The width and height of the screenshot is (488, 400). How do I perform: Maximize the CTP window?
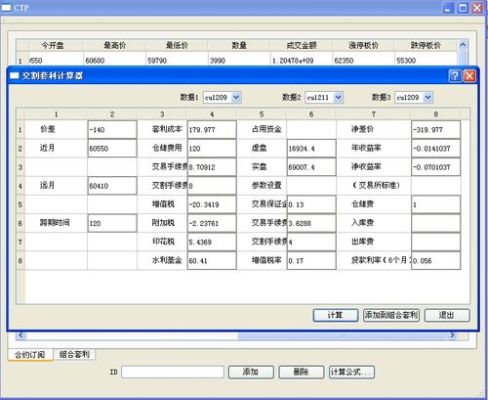click(463, 8)
